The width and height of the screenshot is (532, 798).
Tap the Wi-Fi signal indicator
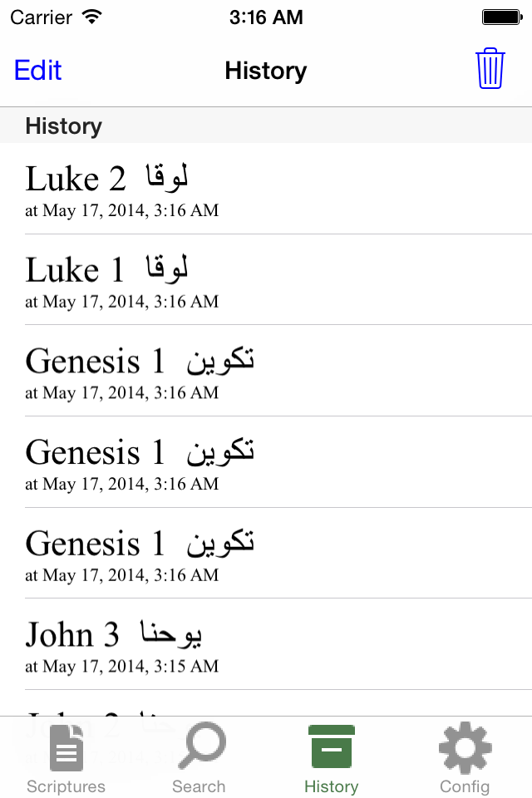92,17
